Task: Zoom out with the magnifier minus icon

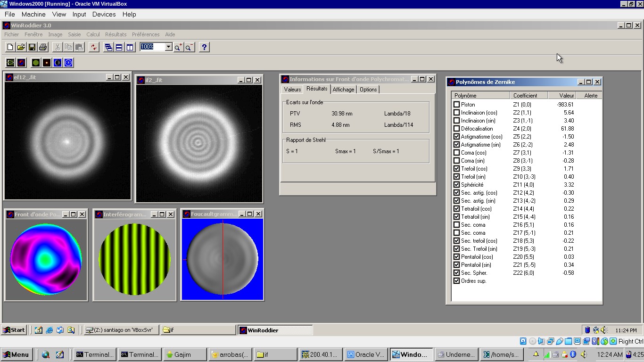Action: 189,47
